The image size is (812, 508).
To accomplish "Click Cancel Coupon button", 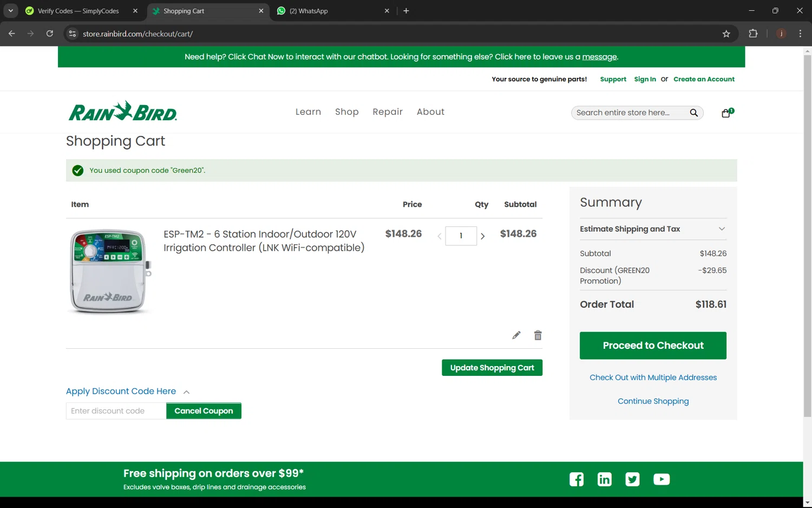I will click(204, 411).
